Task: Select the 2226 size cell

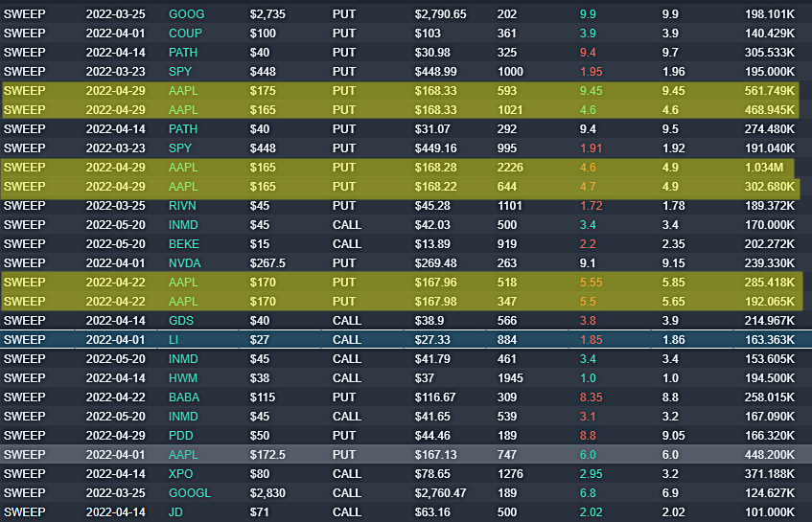Action: coord(510,167)
